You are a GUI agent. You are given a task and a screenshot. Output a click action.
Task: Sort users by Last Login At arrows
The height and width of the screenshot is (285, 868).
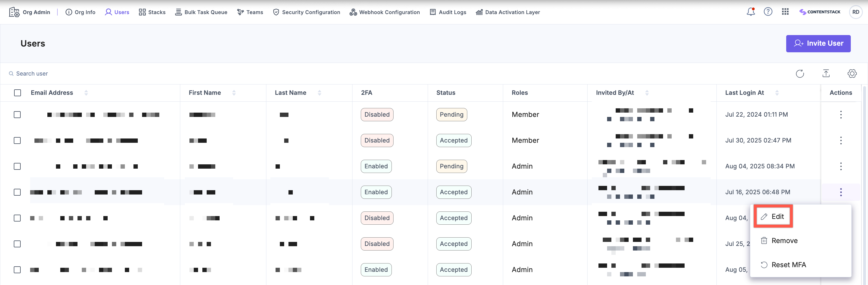coord(777,93)
